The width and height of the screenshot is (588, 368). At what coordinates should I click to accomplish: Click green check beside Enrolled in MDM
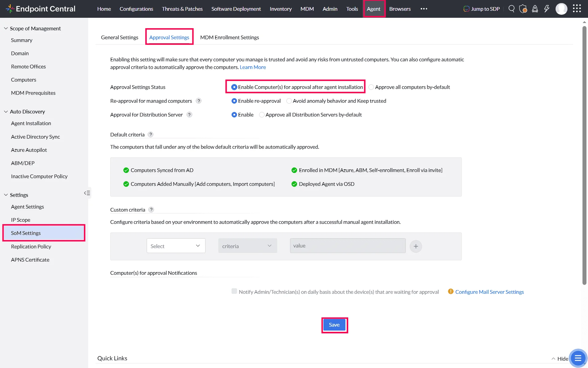294,170
